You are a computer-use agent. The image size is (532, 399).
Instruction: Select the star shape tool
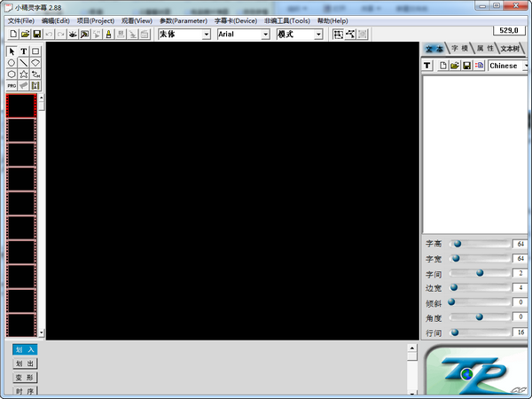point(23,74)
